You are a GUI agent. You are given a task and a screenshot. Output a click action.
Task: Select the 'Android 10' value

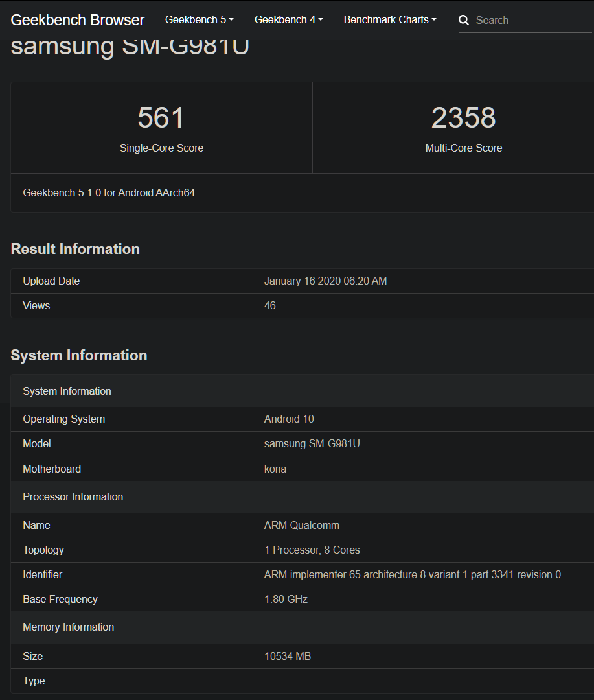289,419
